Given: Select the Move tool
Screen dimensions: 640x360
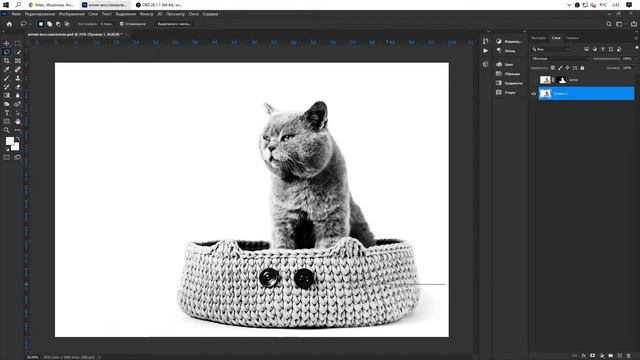Looking at the screenshot, I should click(7, 43).
